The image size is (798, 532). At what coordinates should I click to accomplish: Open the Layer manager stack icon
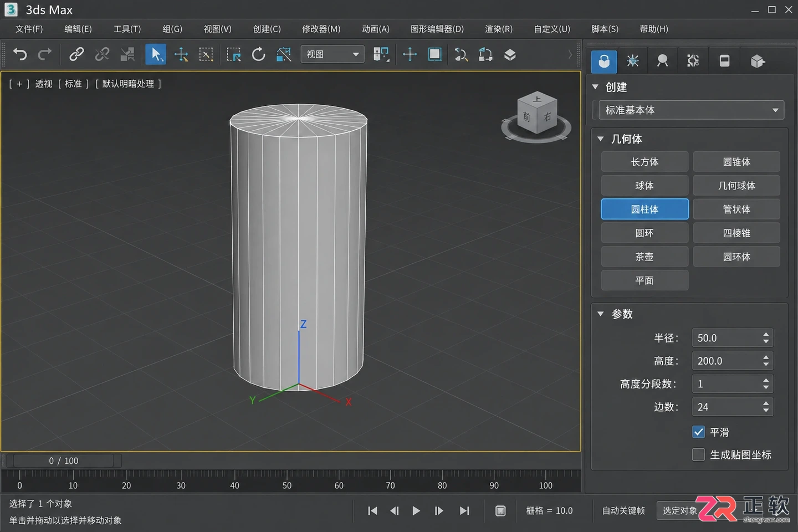pos(510,54)
